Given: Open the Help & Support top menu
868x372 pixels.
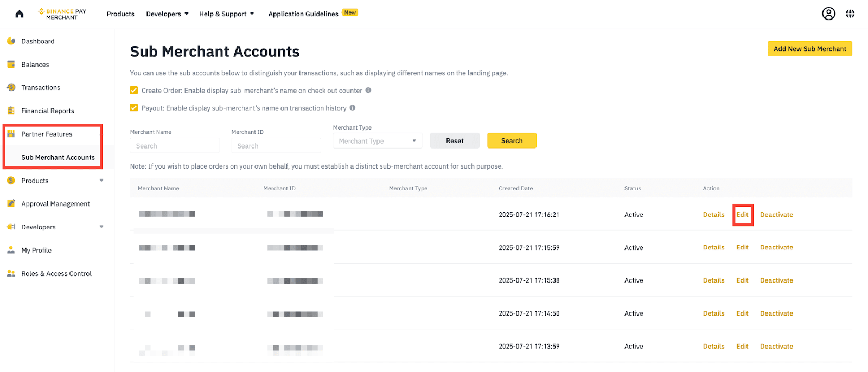Looking at the screenshot, I should (x=226, y=14).
